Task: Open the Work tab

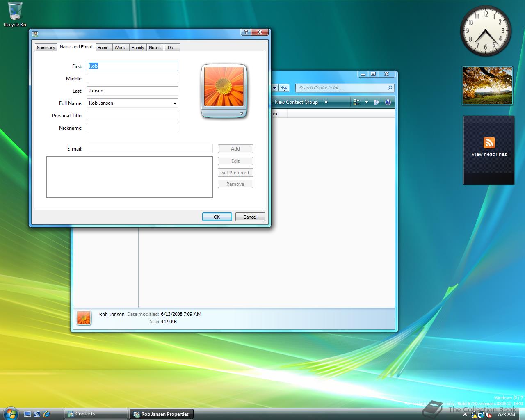Action: 120,48
